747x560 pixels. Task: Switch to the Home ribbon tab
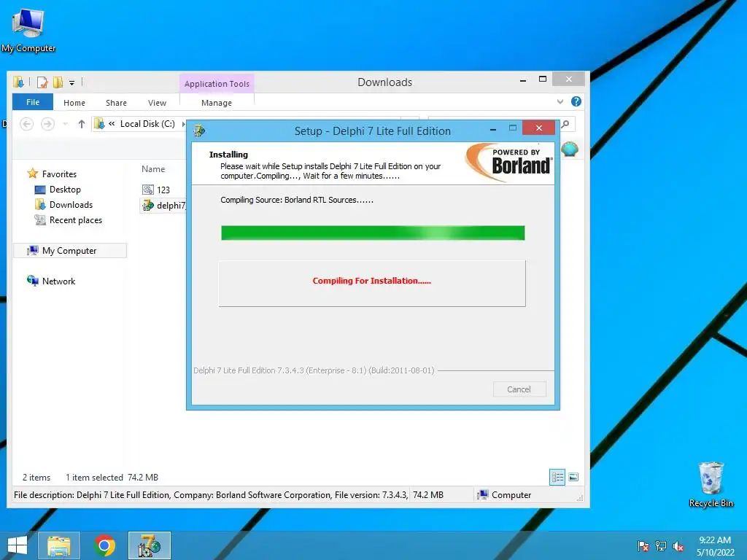[x=74, y=103]
